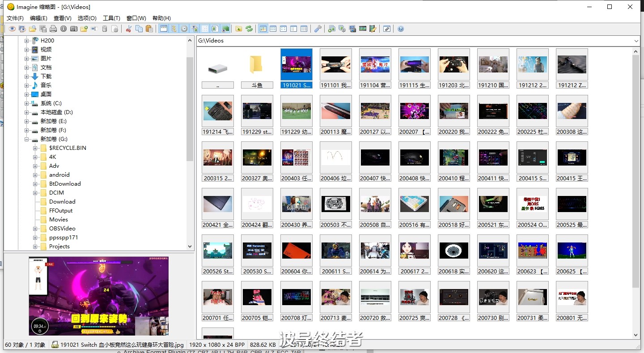Expand the OBSVideo folder node

[35, 229]
